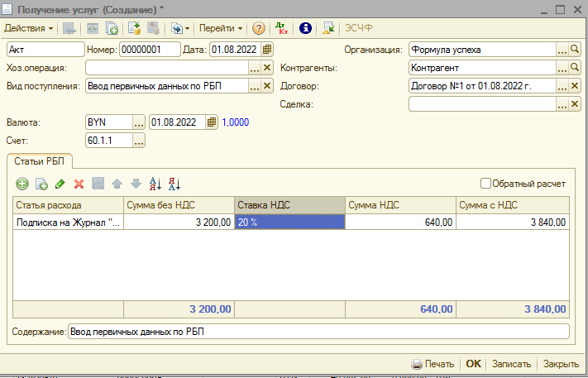The width and height of the screenshot is (588, 378).
Task: Show the Дт/Кт postings icon
Action: coord(282,28)
